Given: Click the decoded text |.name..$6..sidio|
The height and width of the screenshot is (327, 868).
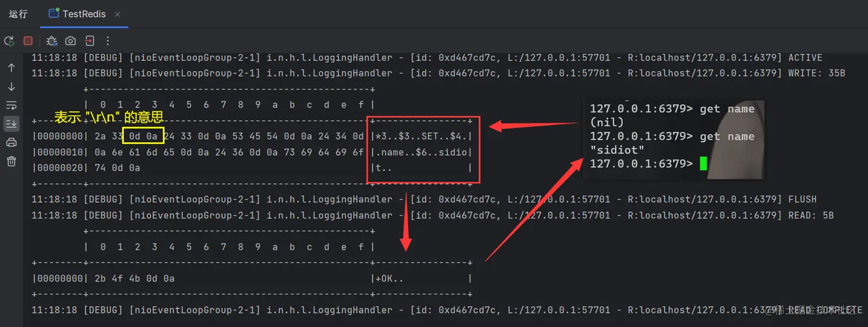Looking at the screenshot, I should point(422,152).
